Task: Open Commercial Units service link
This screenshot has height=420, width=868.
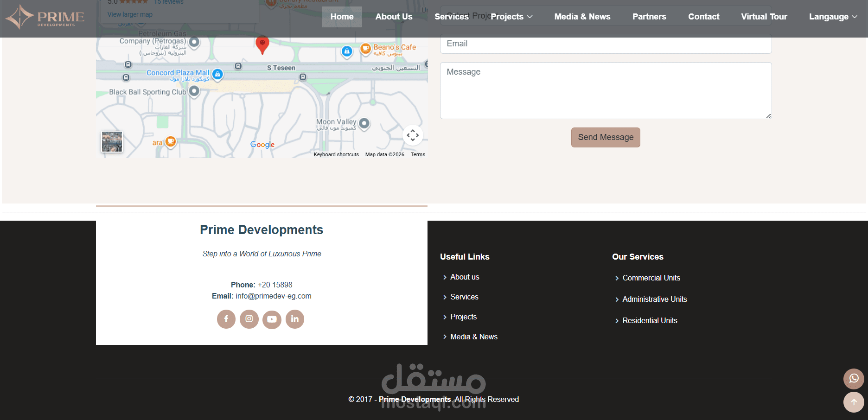Action: (651, 278)
